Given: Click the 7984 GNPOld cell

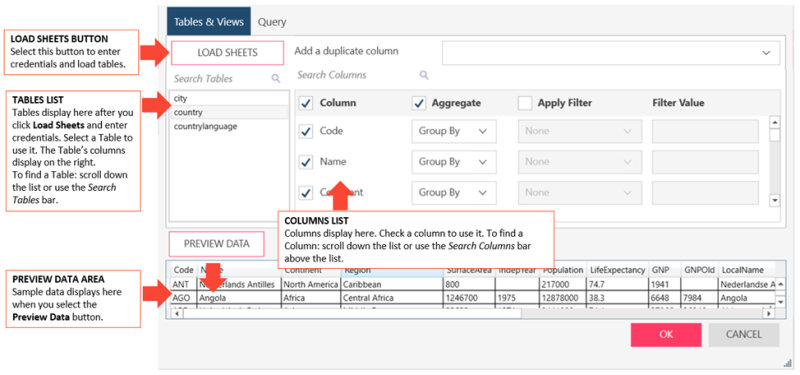Looking at the screenshot, I should 700,297.
